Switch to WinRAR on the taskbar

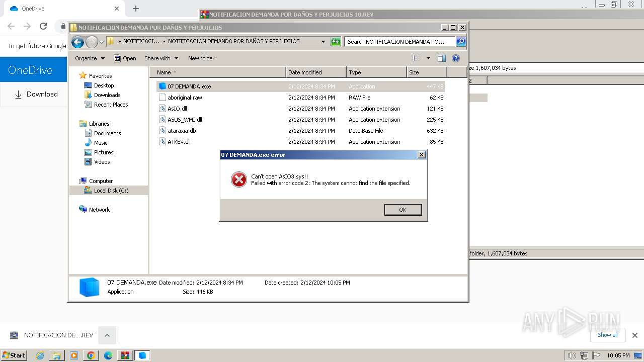click(125, 355)
